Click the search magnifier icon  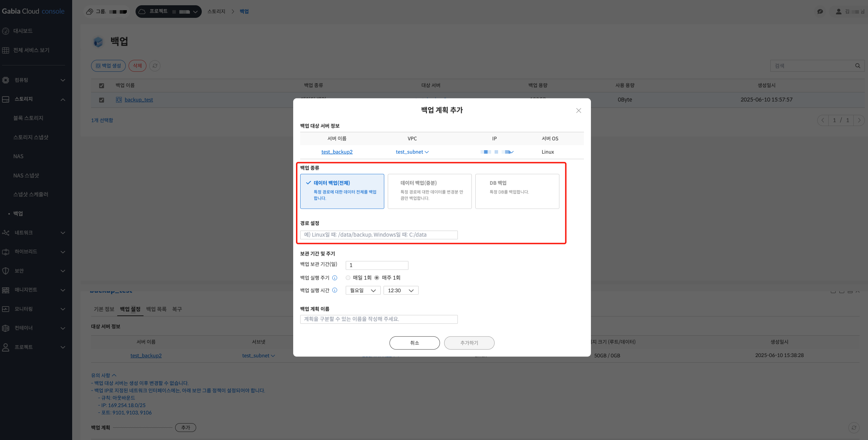click(x=857, y=66)
